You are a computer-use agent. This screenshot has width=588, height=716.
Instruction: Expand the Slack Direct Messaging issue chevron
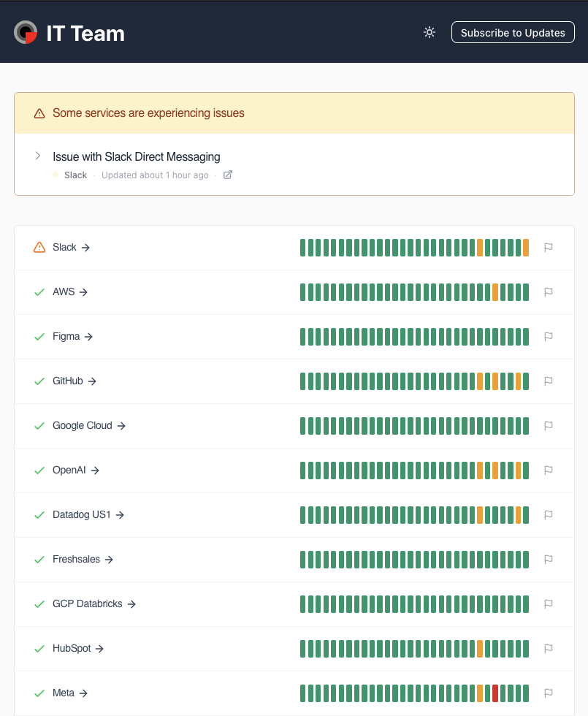[x=38, y=156]
